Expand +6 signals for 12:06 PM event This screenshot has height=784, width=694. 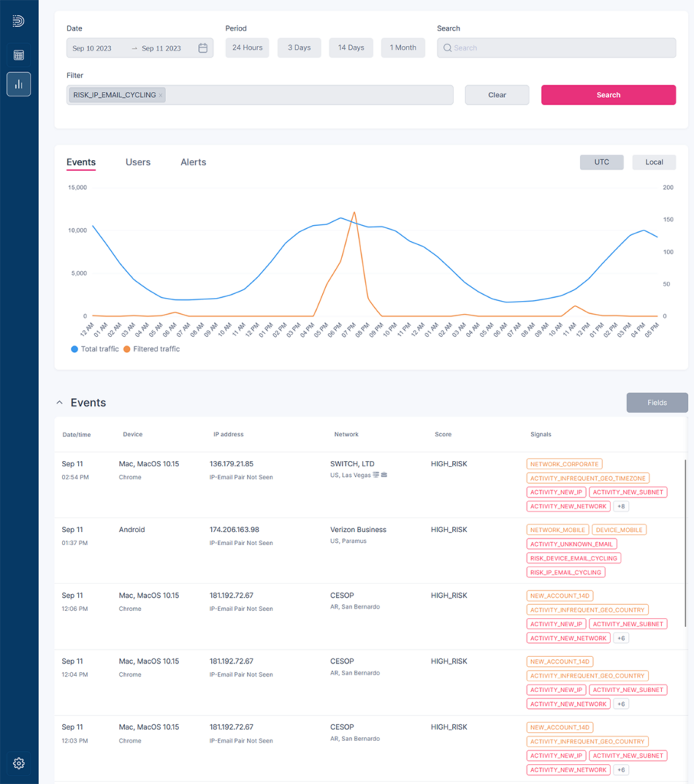[621, 639]
